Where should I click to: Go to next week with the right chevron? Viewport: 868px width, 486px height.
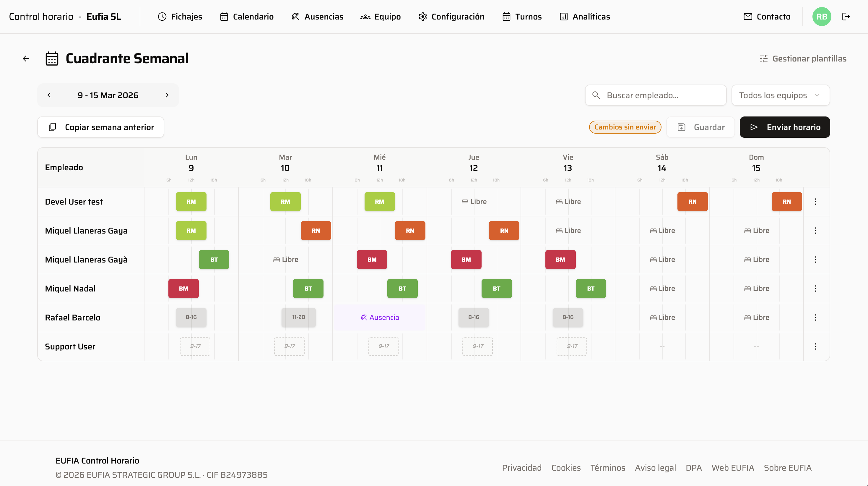[x=167, y=95]
